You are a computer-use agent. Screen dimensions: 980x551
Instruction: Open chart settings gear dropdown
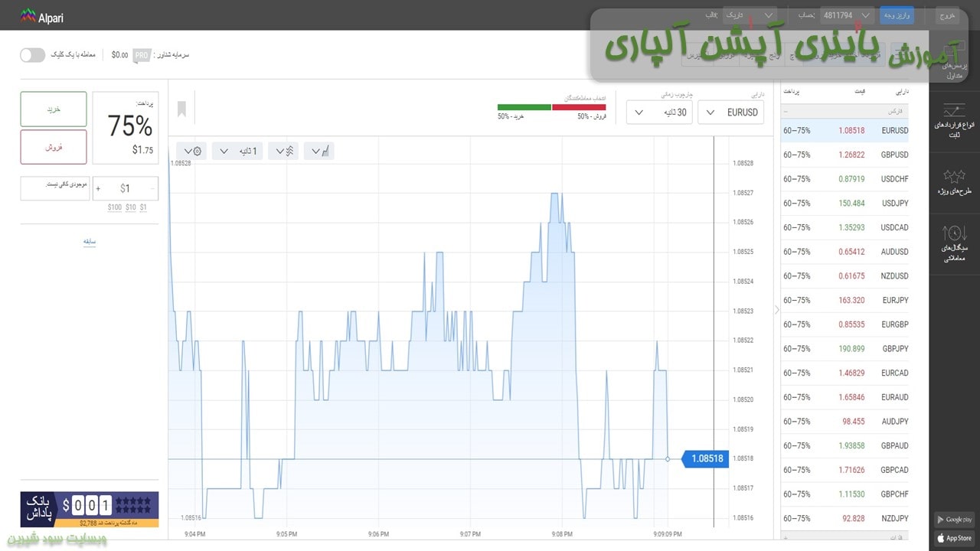coord(191,152)
